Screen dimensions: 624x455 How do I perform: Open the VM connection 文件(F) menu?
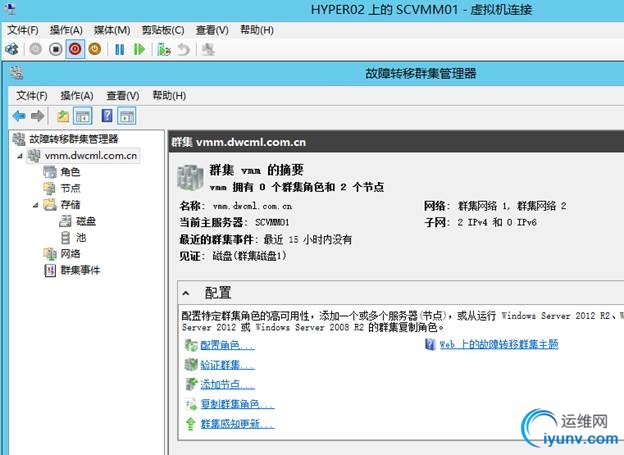point(23,30)
